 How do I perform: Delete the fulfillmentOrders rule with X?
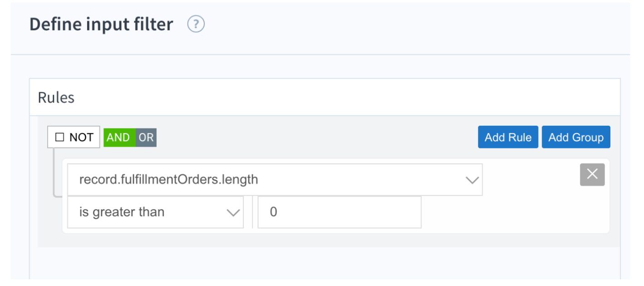592,174
